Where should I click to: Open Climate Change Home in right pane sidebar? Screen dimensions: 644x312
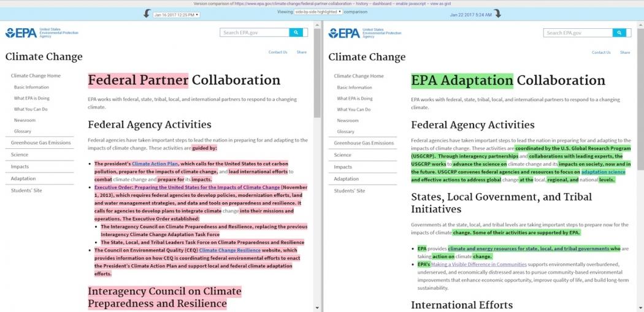pyautogui.click(x=359, y=76)
